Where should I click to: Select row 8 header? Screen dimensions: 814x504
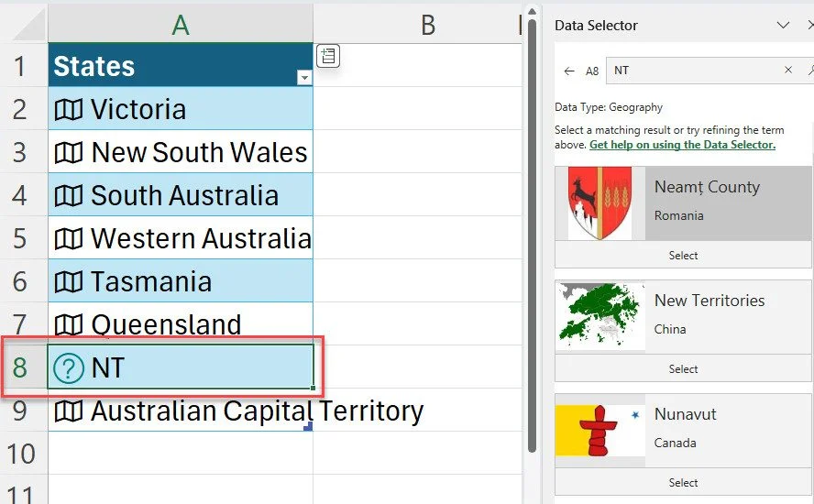click(23, 367)
